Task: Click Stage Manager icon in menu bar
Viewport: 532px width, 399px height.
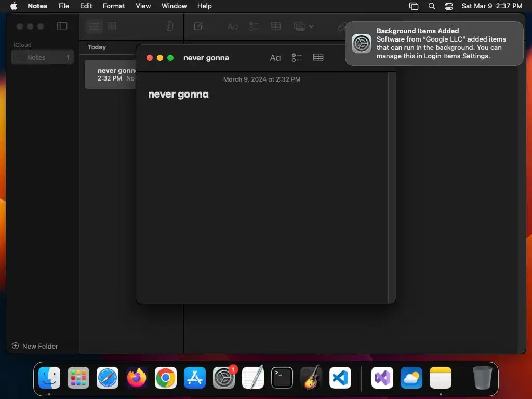Action: 414,6
